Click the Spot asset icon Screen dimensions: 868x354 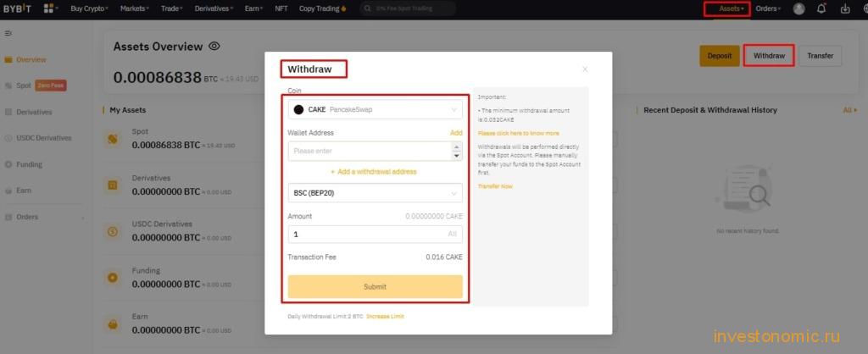[113, 140]
